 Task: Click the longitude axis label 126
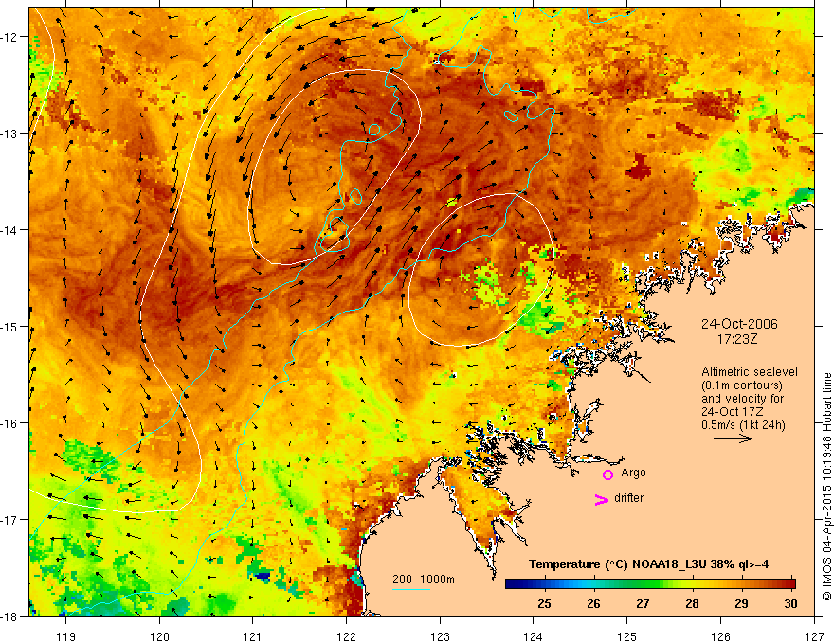720,636
